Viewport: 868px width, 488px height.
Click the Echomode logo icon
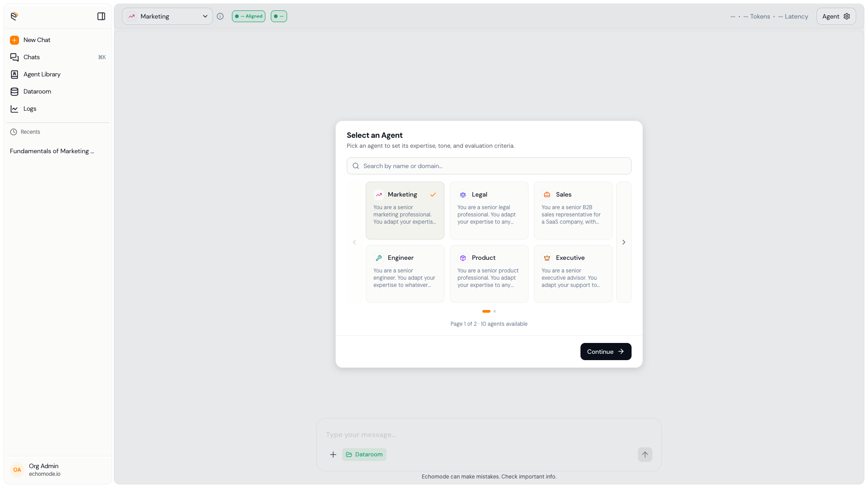click(14, 16)
